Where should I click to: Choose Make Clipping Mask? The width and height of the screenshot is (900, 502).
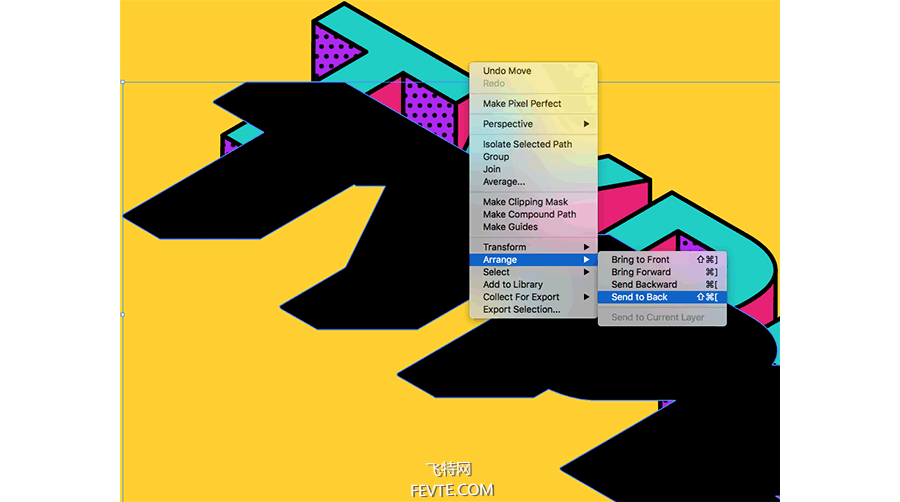pos(533,202)
